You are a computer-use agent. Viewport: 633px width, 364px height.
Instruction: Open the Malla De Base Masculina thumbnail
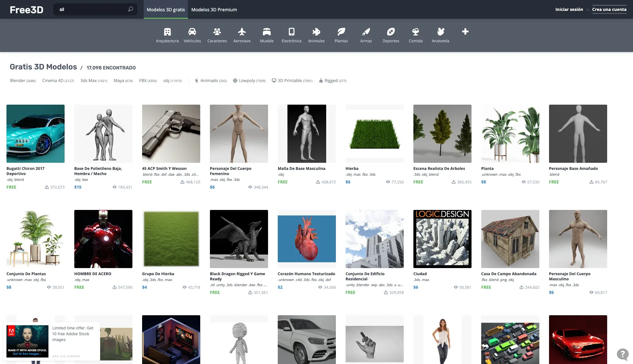pyautogui.click(x=307, y=134)
